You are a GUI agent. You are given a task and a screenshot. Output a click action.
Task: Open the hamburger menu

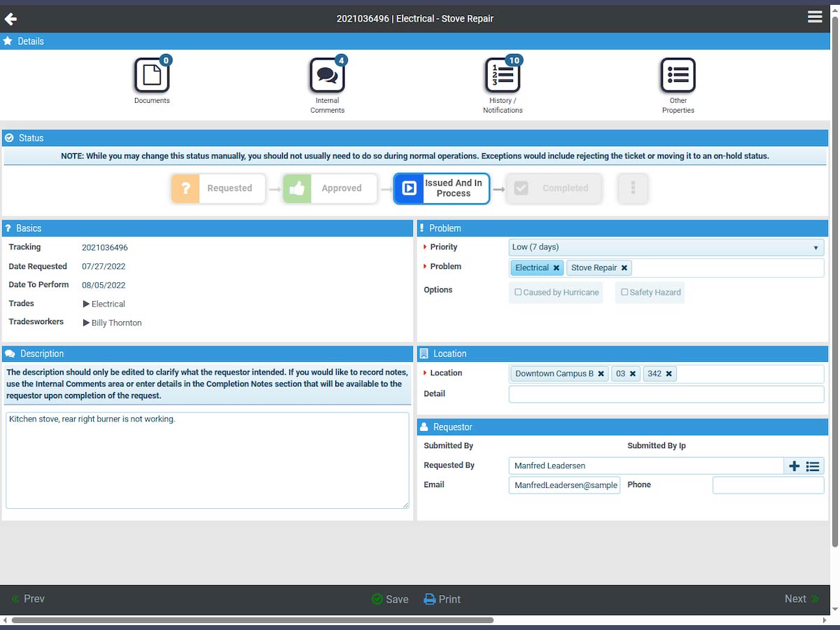(815, 17)
